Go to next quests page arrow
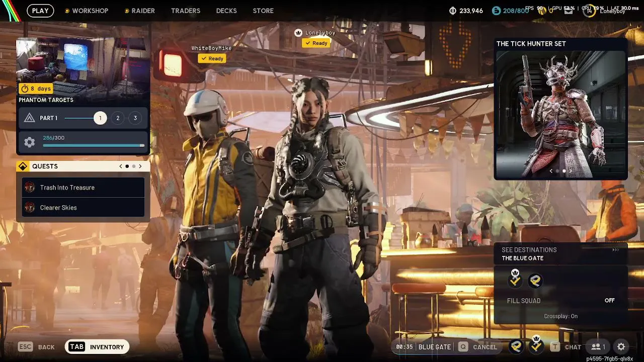644x362 pixels. point(140,166)
